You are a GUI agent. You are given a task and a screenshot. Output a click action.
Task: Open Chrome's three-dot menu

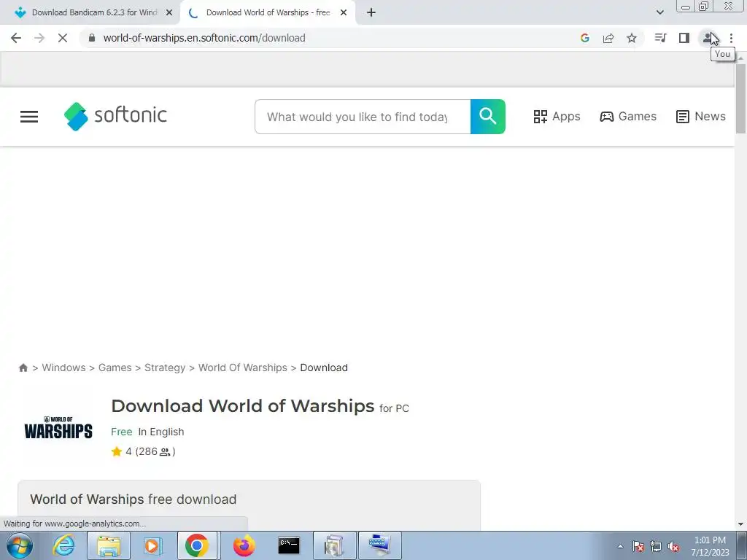[x=731, y=38]
